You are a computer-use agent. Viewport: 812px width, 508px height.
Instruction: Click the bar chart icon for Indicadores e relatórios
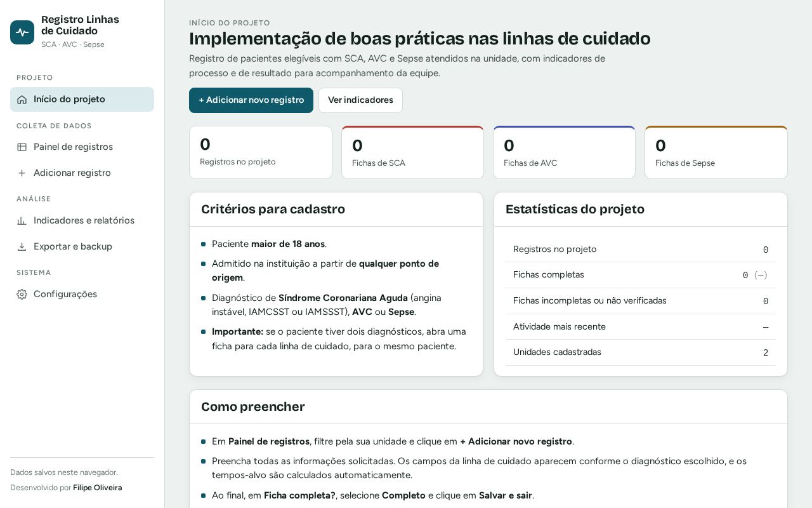coord(22,221)
